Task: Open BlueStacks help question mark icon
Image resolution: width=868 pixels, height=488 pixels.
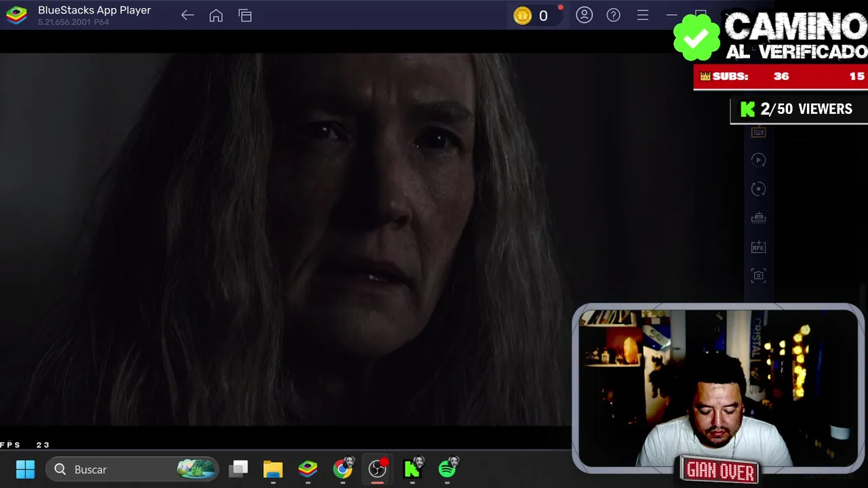Action: pyautogui.click(x=613, y=15)
